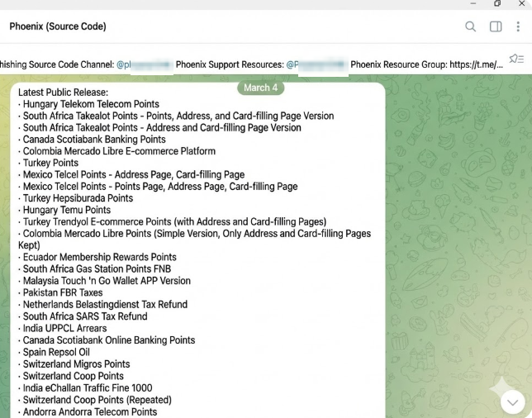Viewport: 532px width, 418px height.
Task: Select 'Switzerland Coop Points (Repeated)' line
Action: coord(95,400)
